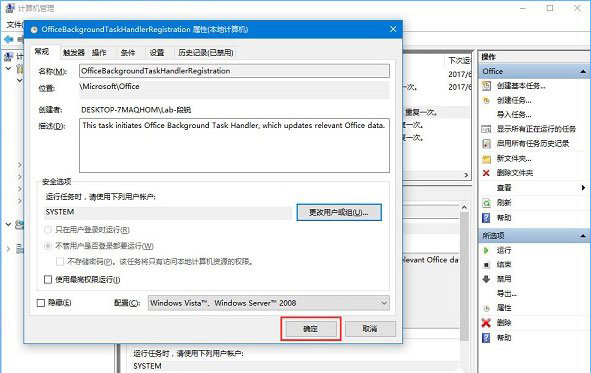Enable 使用最高权限运行 checkbox
The height and width of the screenshot is (373, 591).
[48, 280]
